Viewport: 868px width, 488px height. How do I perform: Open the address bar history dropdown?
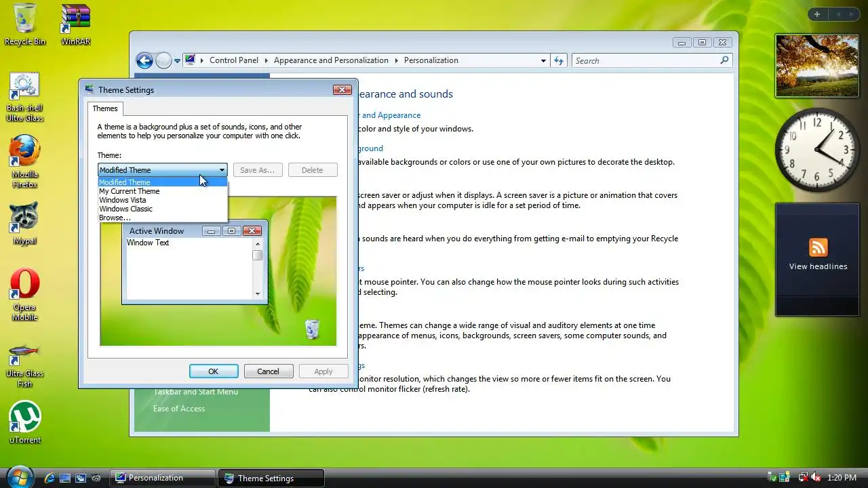[543, 60]
